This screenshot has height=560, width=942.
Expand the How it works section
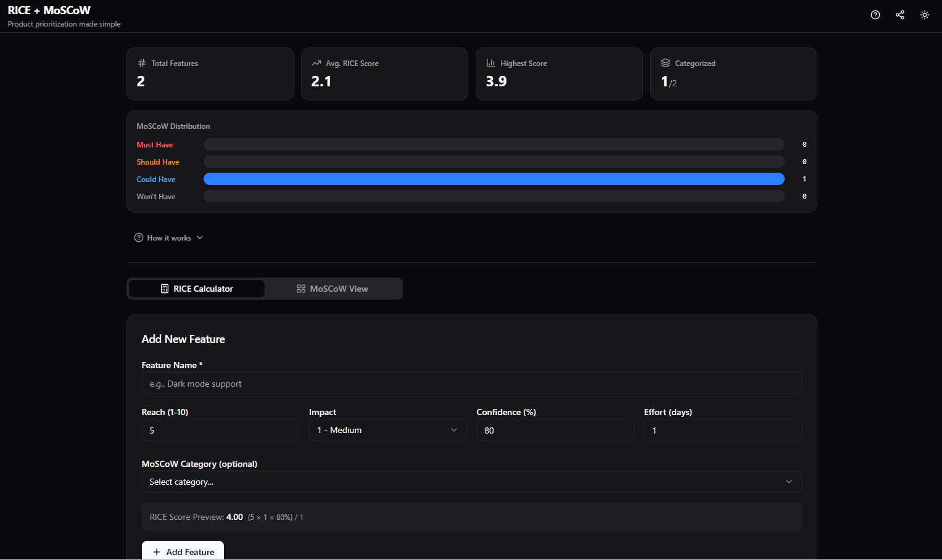(168, 237)
